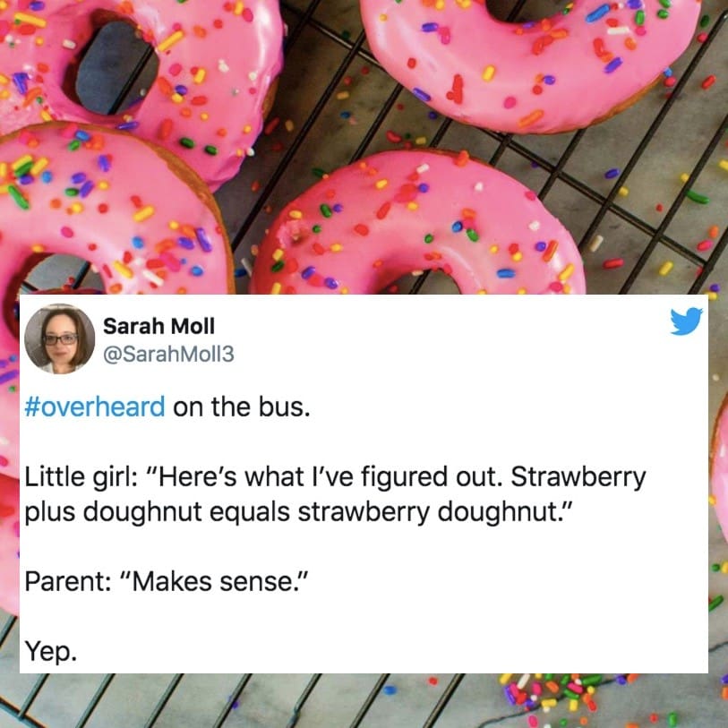Click the center doughnut with a bite taken
The height and width of the screenshot is (728, 728).
click(x=418, y=223)
